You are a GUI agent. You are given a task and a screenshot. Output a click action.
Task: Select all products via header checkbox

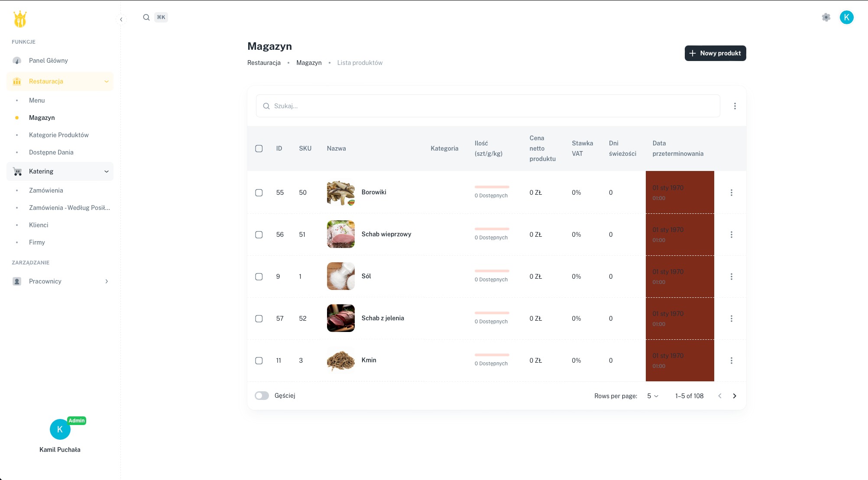pyautogui.click(x=259, y=148)
